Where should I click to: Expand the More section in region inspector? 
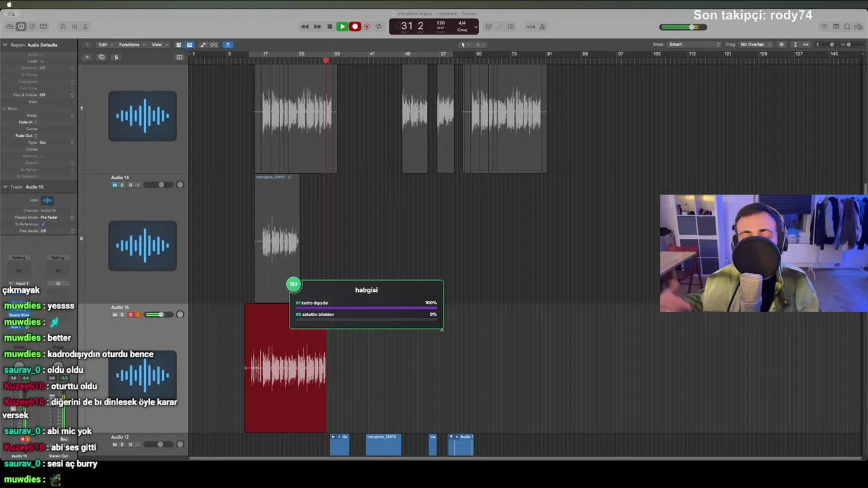[x=5, y=108]
